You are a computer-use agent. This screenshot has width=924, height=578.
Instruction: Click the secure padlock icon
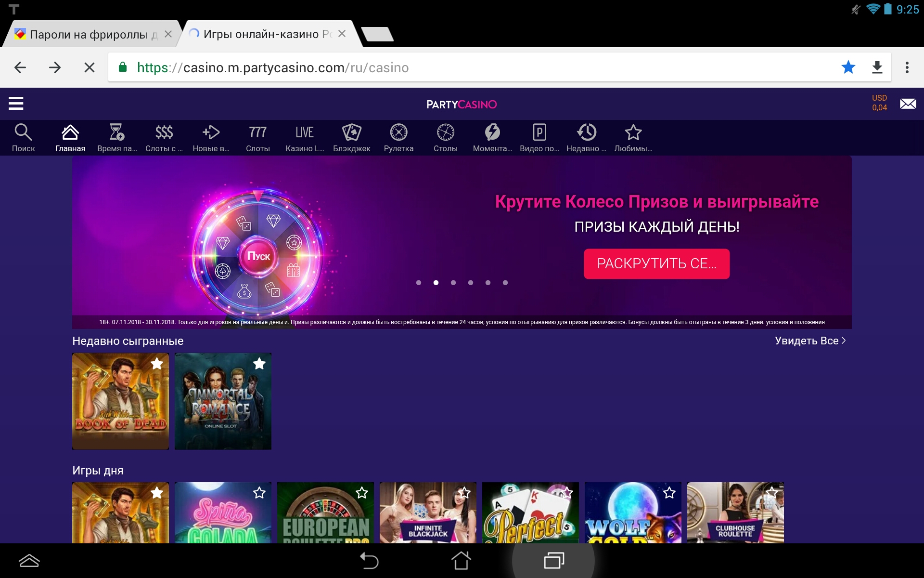pos(122,67)
